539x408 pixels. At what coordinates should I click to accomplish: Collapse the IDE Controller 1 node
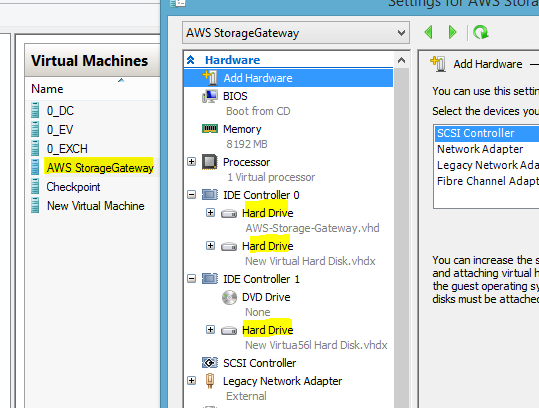point(191,279)
